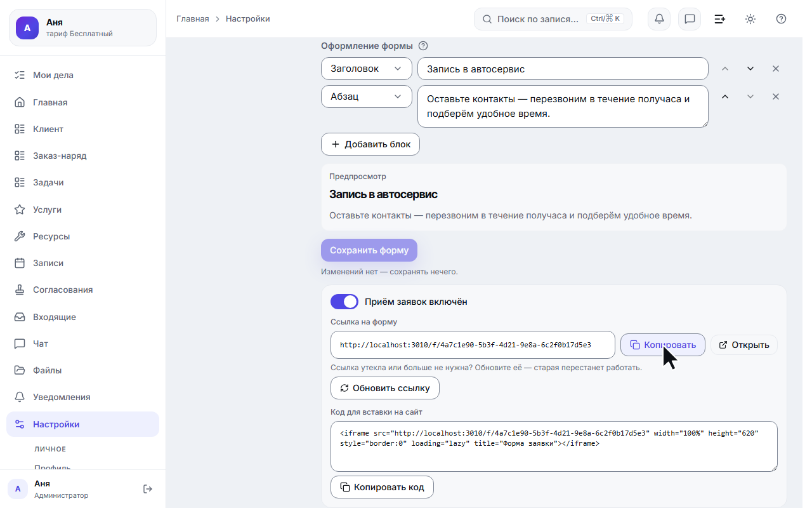This screenshot has width=812, height=508.
Task: Click the help icon next to Оформление формы
Action: (x=424, y=46)
